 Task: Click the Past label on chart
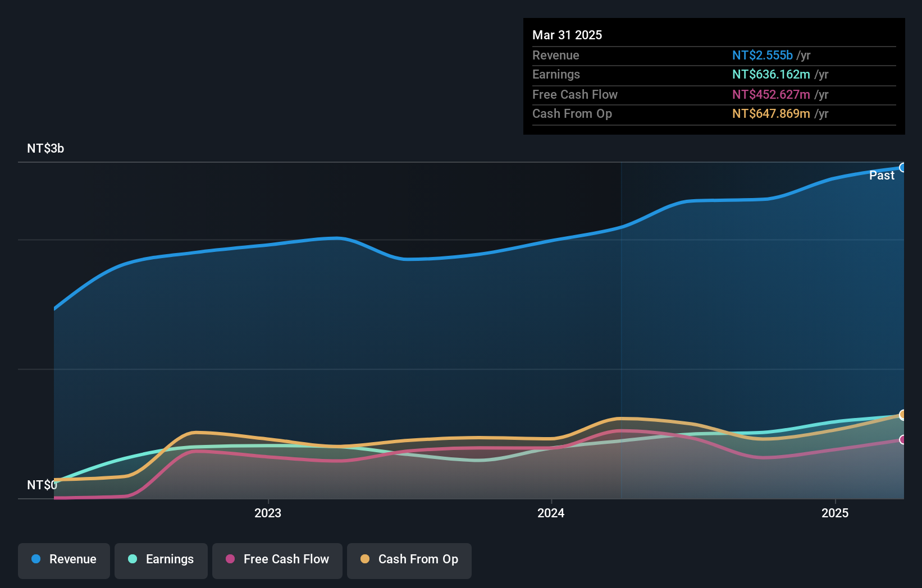coord(882,176)
